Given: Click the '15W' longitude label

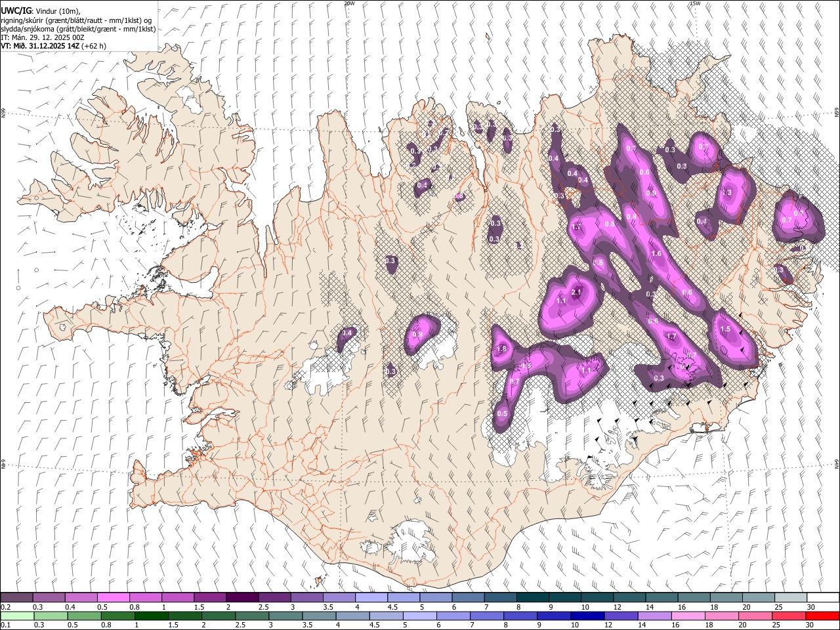Looking at the screenshot, I should click(695, 3).
